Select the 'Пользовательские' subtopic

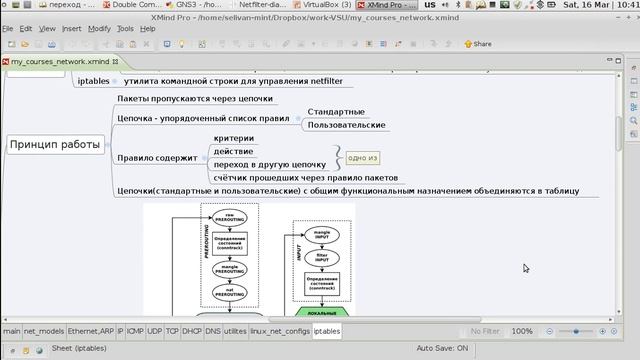coord(347,125)
